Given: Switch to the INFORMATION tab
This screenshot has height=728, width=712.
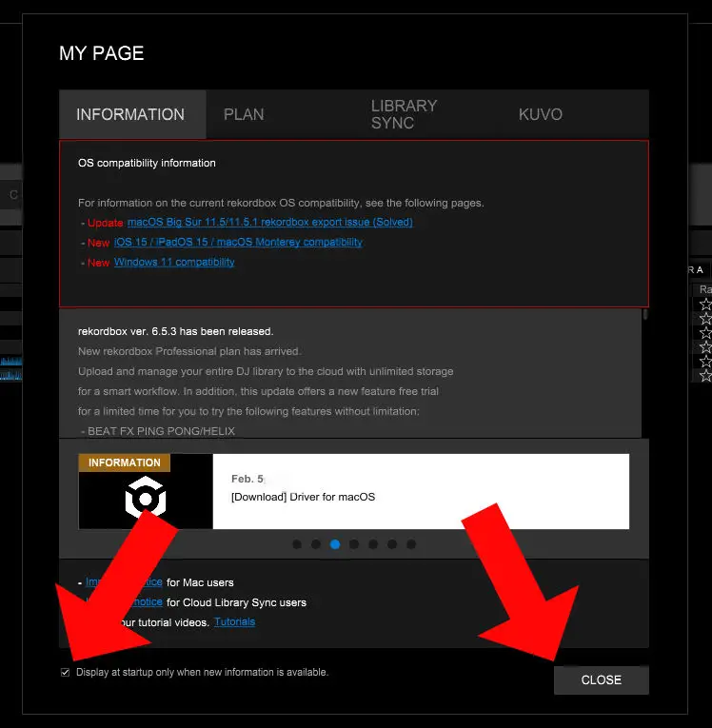Looking at the screenshot, I should (132, 114).
